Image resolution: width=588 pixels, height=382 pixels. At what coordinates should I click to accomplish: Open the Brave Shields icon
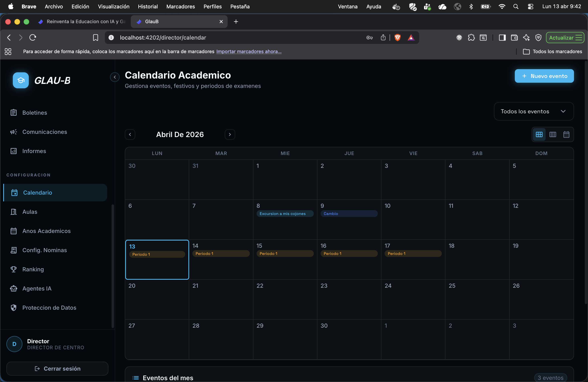[x=398, y=38]
